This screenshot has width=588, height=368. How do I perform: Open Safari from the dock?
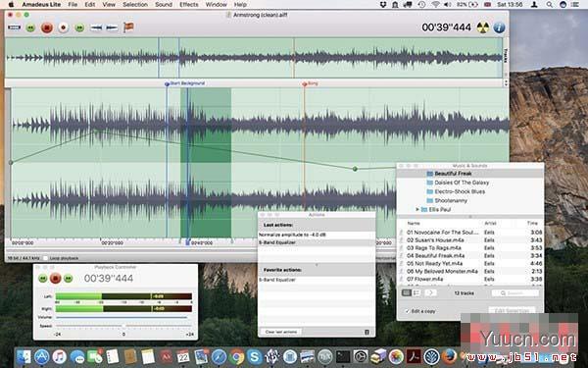[x=219, y=356]
